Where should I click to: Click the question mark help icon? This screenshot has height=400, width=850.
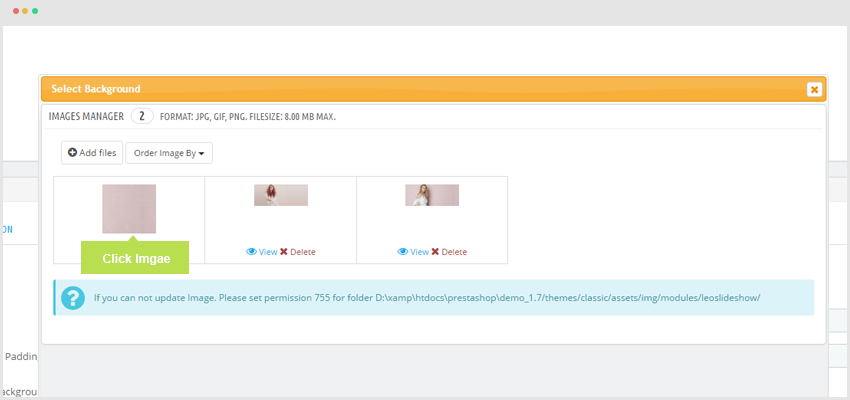(x=73, y=298)
